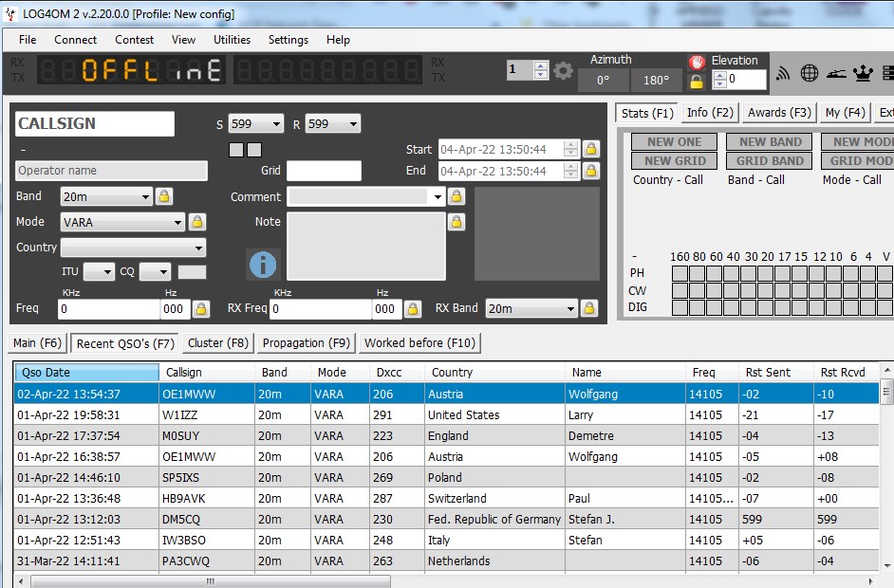The width and height of the screenshot is (894, 588).
Task: Toggle lock beside Note box
Action: [456, 222]
